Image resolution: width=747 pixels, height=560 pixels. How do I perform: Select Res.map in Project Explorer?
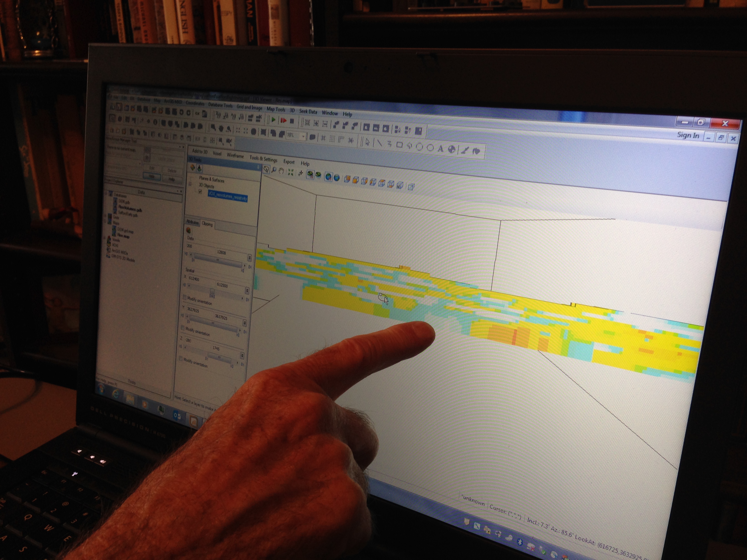point(123,236)
